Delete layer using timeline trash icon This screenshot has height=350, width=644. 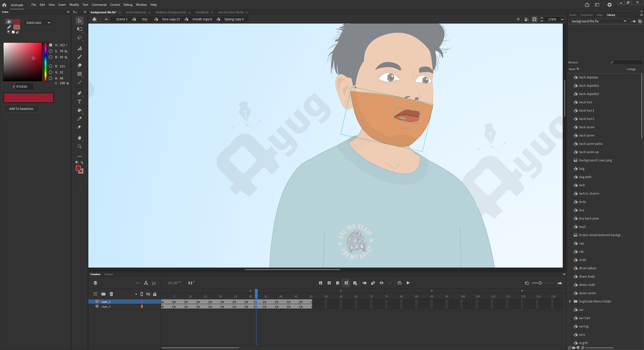[x=111, y=294]
